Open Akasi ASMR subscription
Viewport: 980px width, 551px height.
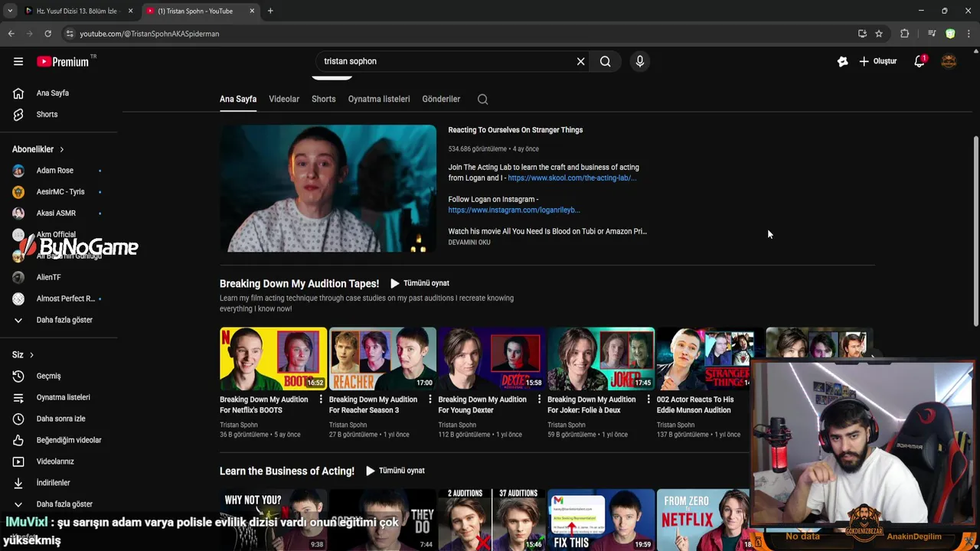(56, 214)
